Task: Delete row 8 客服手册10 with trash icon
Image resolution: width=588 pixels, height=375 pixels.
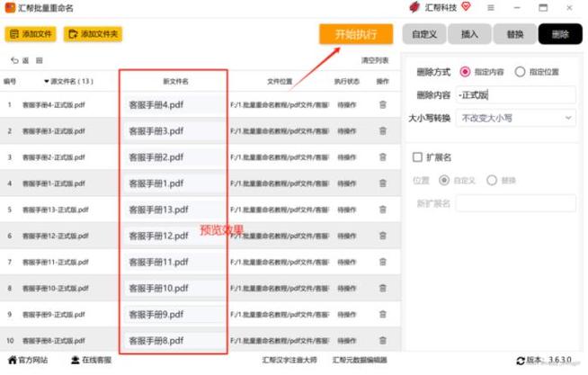Action: click(x=382, y=289)
